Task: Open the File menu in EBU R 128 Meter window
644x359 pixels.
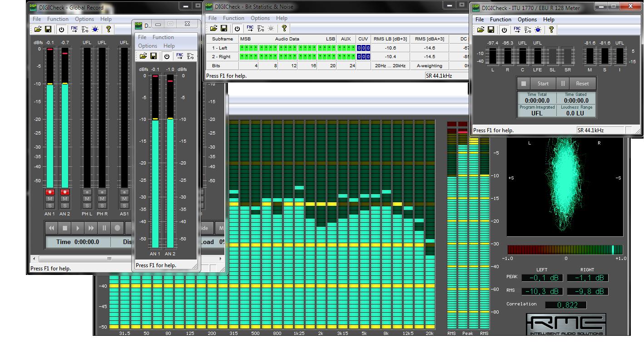Action: tap(480, 20)
